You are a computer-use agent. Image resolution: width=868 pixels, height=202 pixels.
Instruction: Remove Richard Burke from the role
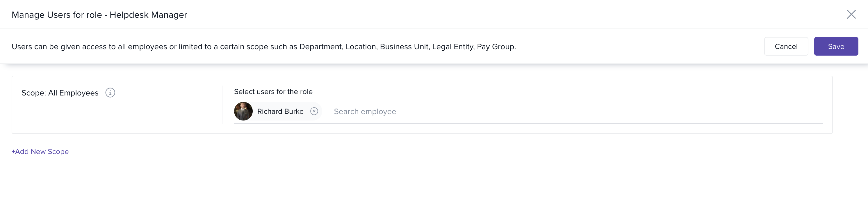[314, 111]
